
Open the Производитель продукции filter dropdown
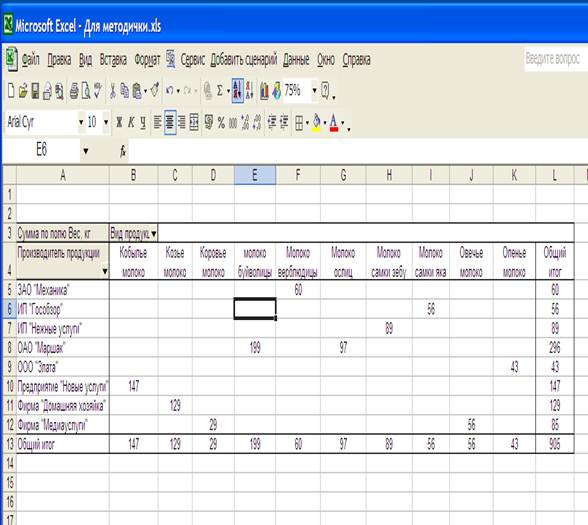click(105, 272)
